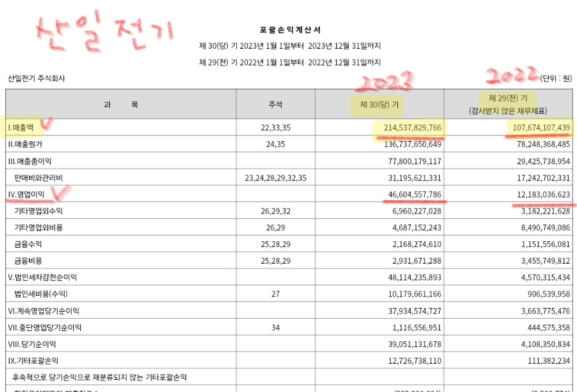Click the cost value 136,737,650,649

click(x=413, y=144)
